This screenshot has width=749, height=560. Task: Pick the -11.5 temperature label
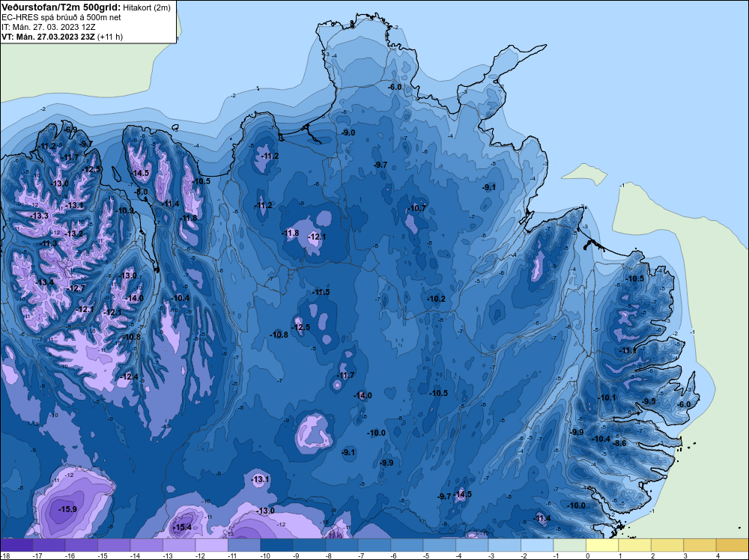click(320, 292)
